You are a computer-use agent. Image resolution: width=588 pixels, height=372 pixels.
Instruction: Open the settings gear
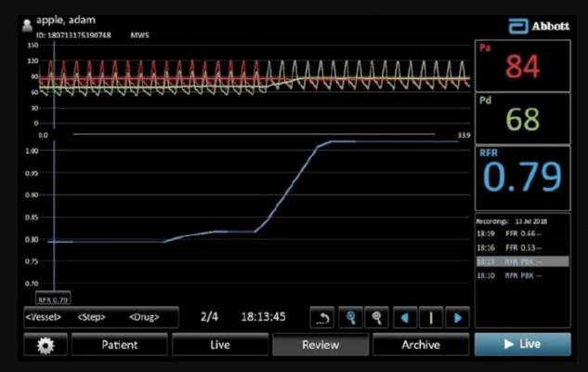click(45, 345)
